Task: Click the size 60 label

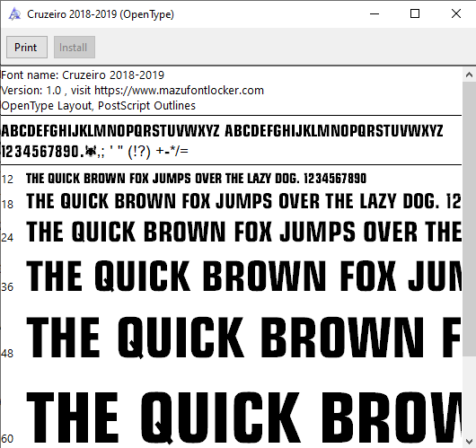Action: click(7, 439)
